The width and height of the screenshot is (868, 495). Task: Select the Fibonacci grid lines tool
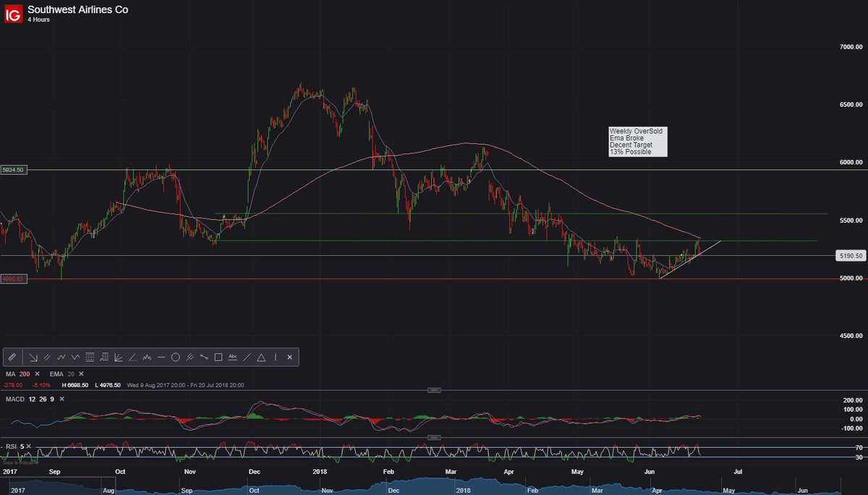coord(90,357)
